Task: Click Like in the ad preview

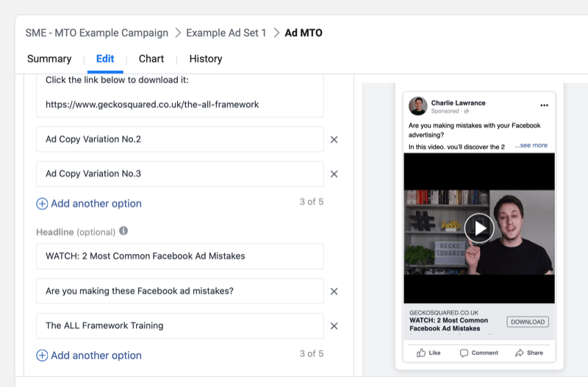Action: point(429,353)
